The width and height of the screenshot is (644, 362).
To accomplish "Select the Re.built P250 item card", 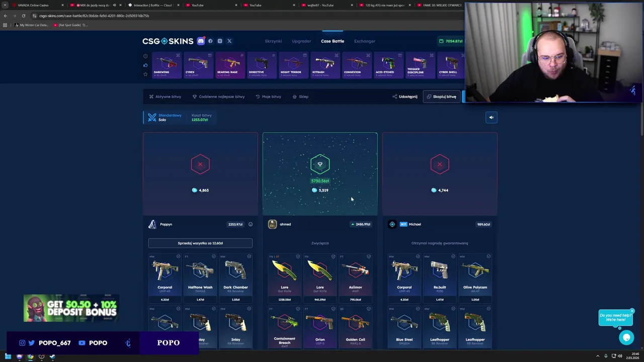I will pos(440,279).
